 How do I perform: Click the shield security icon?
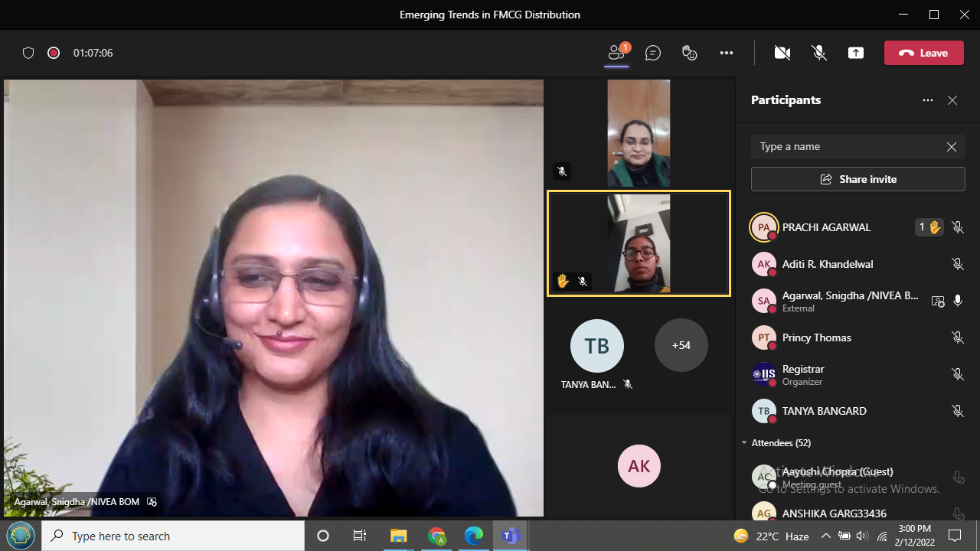pos(28,53)
